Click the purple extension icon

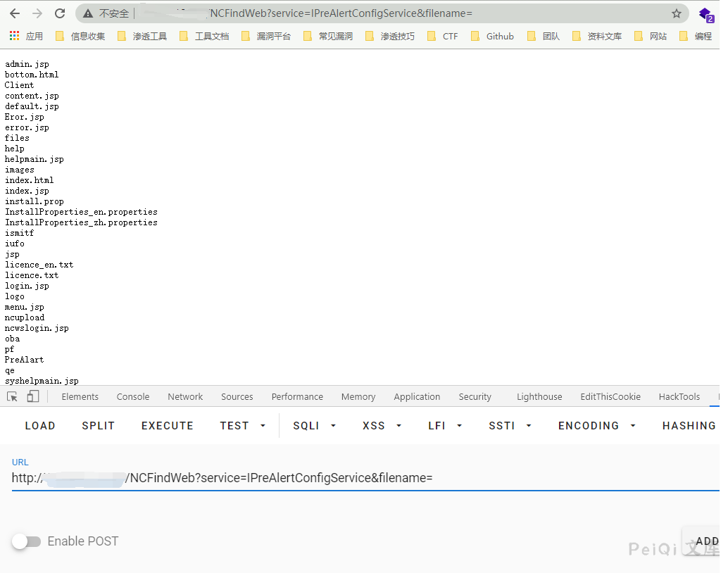[x=705, y=14]
